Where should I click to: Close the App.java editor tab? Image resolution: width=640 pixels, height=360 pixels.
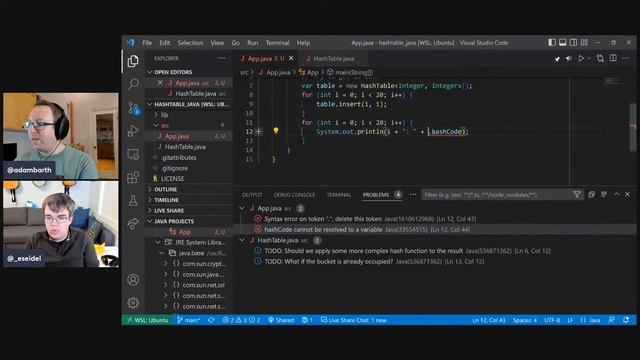point(291,58)
